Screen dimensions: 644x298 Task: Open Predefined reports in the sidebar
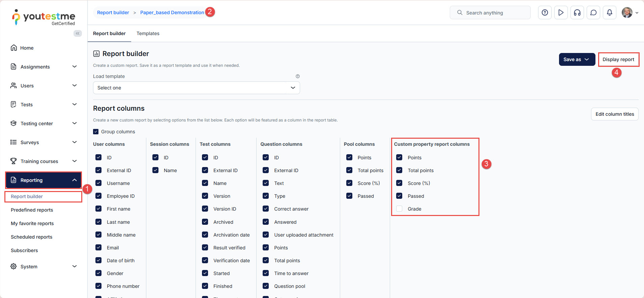32,210
